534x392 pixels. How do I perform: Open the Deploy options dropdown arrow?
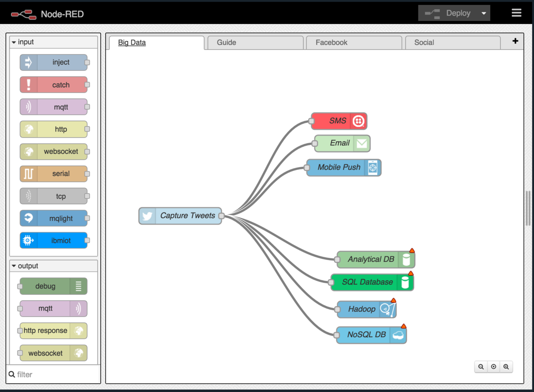[x=483, y=14]
